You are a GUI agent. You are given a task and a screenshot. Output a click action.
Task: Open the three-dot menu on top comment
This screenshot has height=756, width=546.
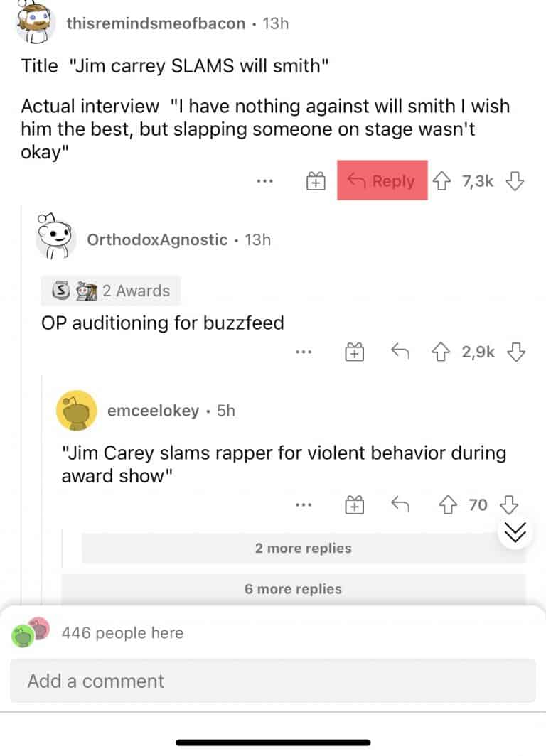tap(264, 181)
